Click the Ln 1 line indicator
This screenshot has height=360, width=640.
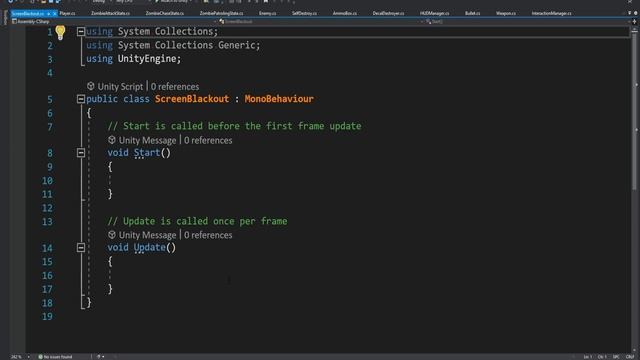click(588, 357)
